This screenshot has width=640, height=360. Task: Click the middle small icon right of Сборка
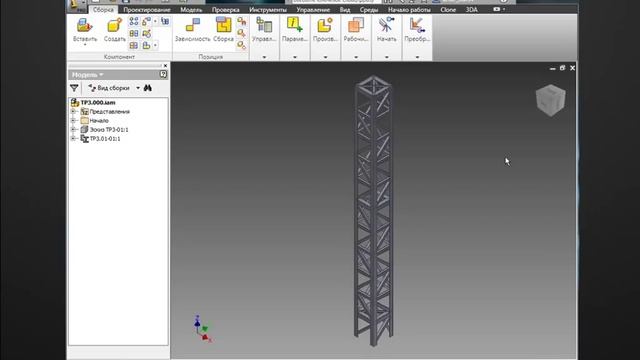pyautogui.click(x=242, y=33)
